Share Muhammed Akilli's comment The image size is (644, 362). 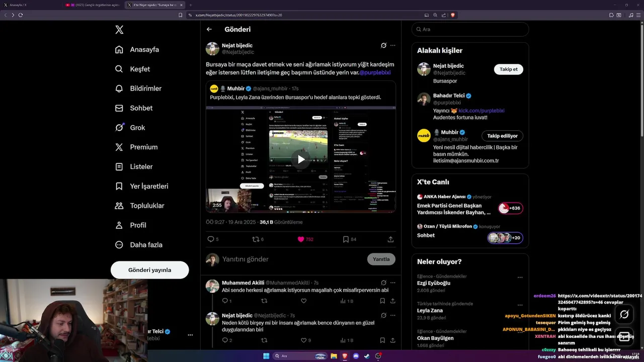[x=393, y=301]
